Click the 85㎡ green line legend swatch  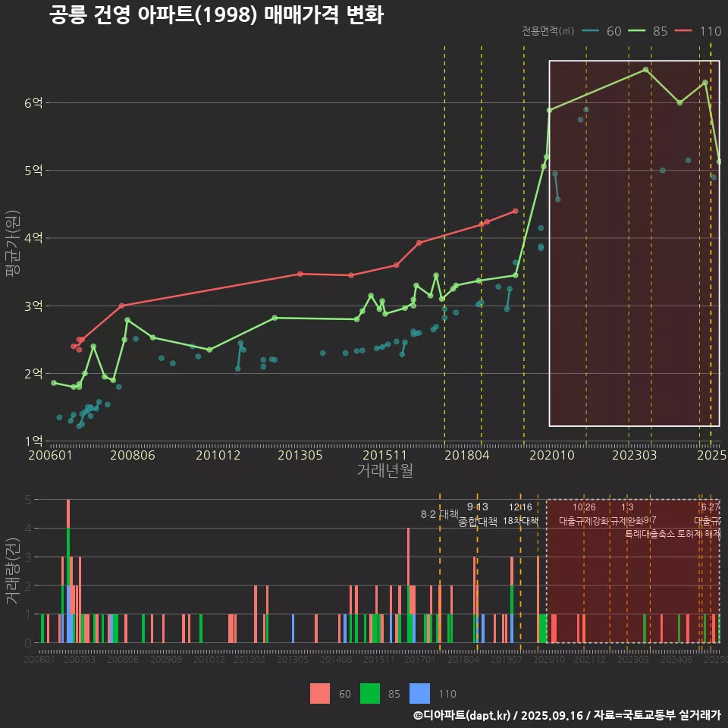tap(636, 31)
